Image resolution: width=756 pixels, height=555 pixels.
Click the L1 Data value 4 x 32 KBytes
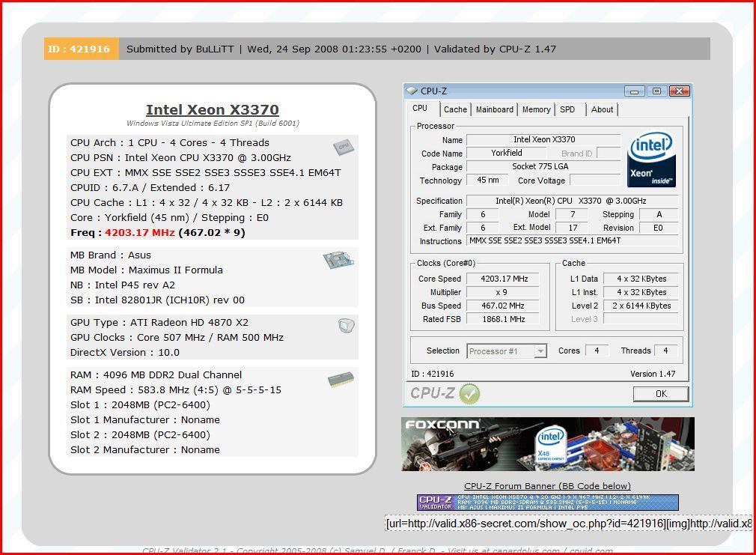[641, 279]
